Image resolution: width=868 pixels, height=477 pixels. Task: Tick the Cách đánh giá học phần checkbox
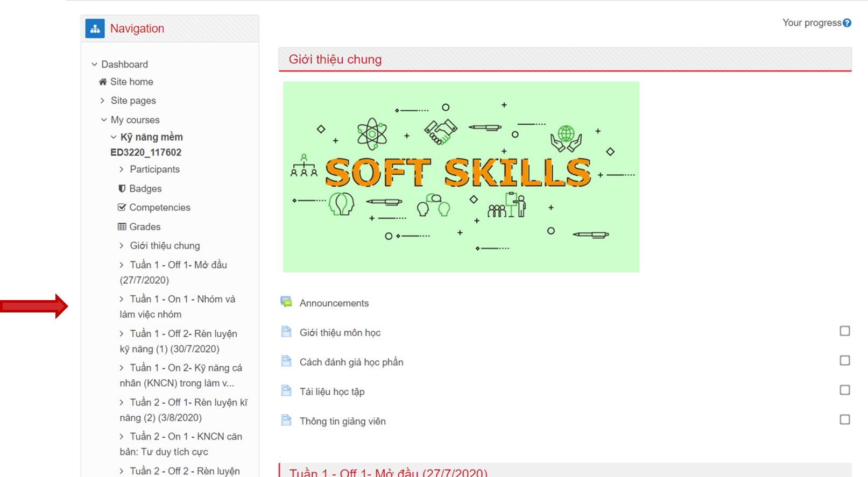pos(845,361)
